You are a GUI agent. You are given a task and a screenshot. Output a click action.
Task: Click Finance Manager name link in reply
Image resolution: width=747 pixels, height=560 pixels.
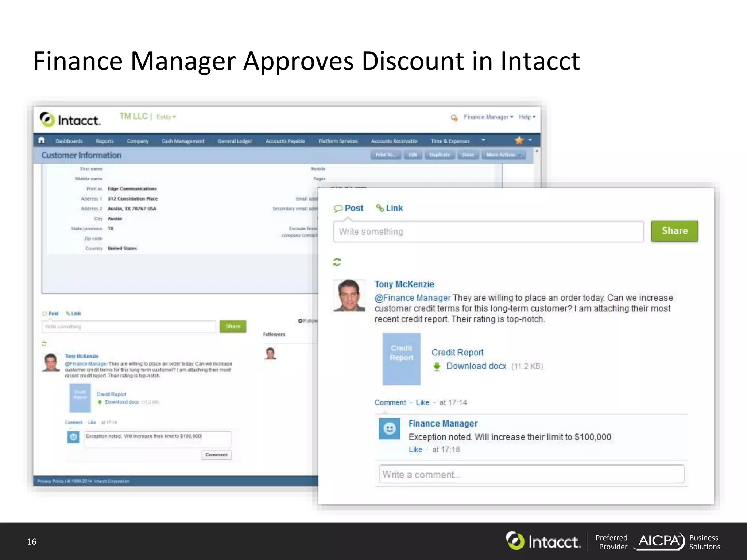coord(443,424)
